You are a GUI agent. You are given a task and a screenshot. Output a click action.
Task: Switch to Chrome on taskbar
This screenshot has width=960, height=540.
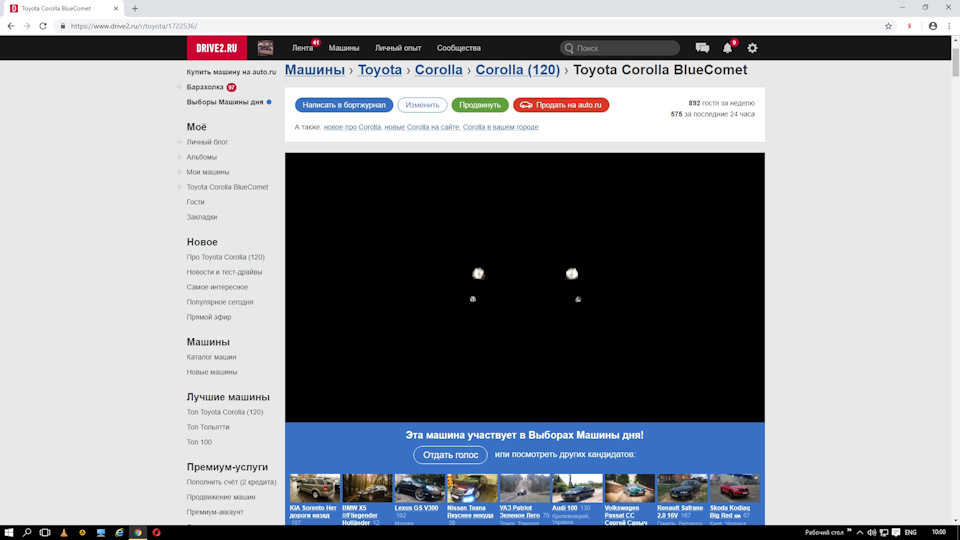coord(138,533)
